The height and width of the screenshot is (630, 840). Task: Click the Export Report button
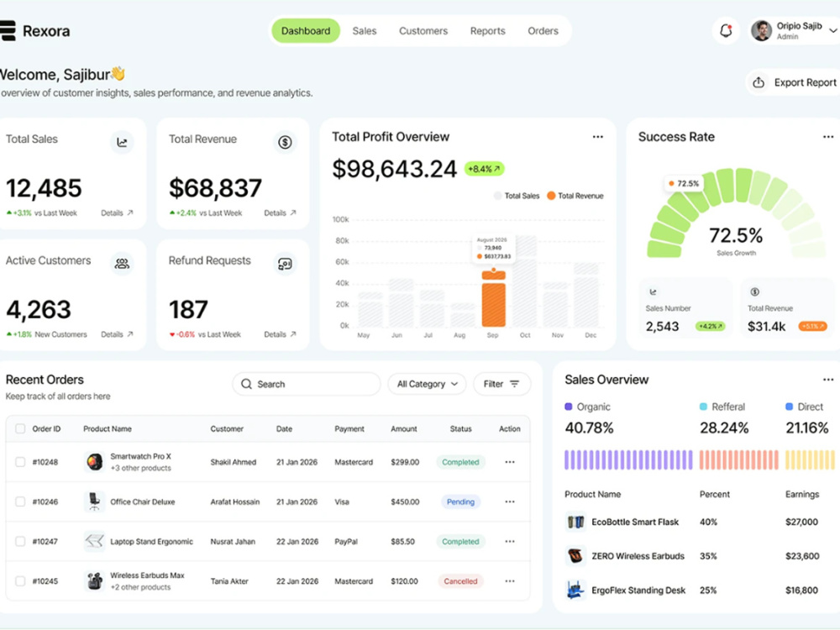[x=795, y=82]
